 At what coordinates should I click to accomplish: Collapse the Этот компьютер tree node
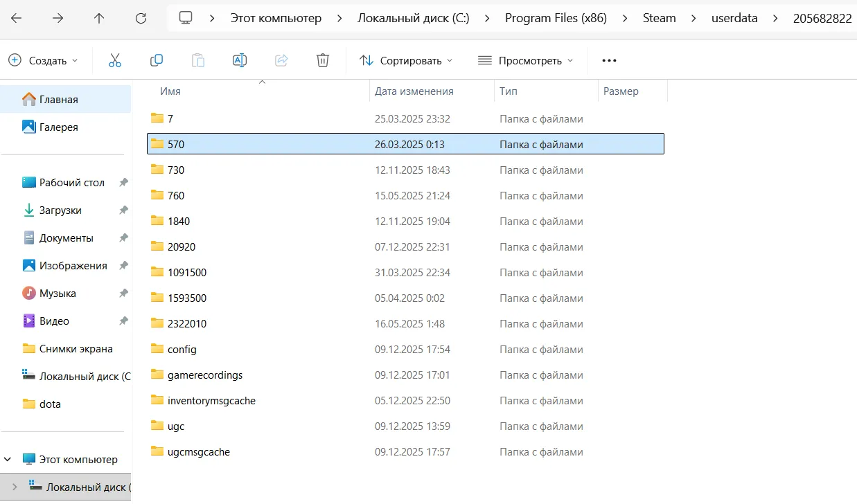coord(8,459)
